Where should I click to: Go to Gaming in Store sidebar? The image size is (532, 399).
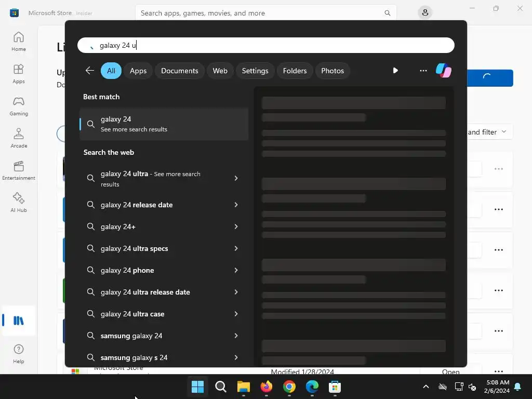[19, 106]
